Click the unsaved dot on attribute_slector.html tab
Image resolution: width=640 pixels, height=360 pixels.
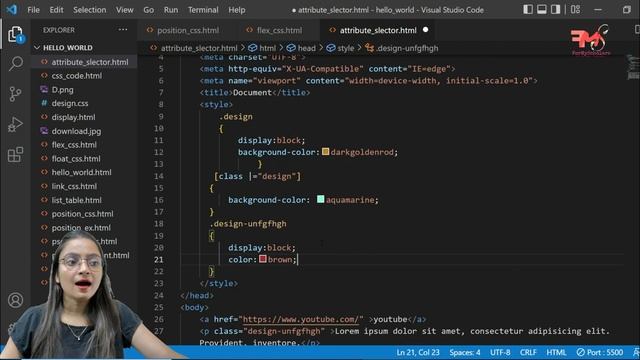426,30
